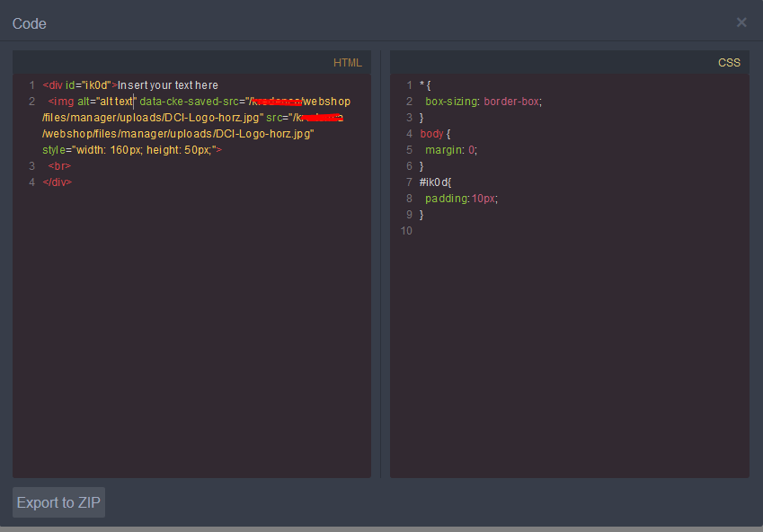Click the '* {' universal selector line
This screenshot has width=763, height=532.
425,85
